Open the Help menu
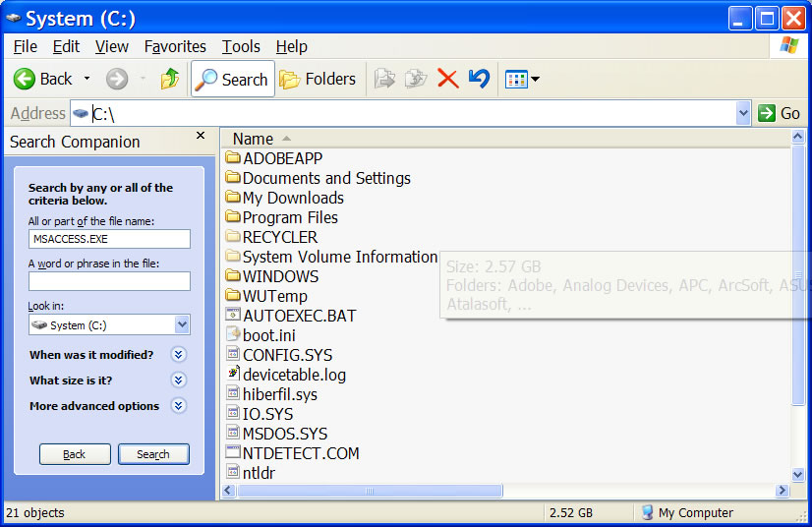This screenshot has width=812, height=527. [292, 46]
